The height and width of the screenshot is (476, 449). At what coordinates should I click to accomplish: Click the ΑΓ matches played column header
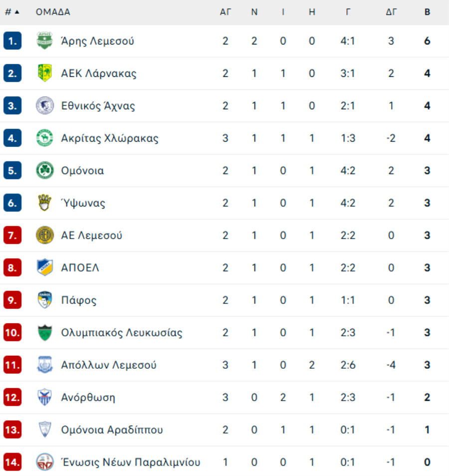(x=225, y=12)
